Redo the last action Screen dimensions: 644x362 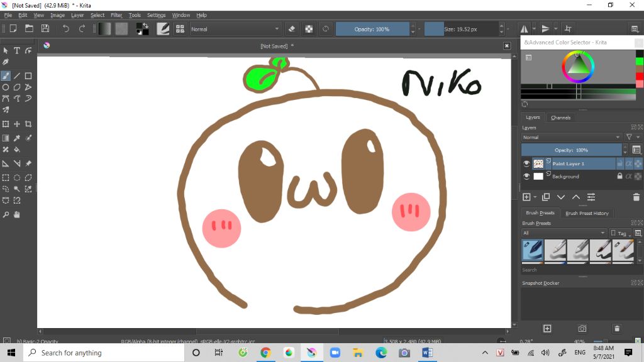point(82,29)
